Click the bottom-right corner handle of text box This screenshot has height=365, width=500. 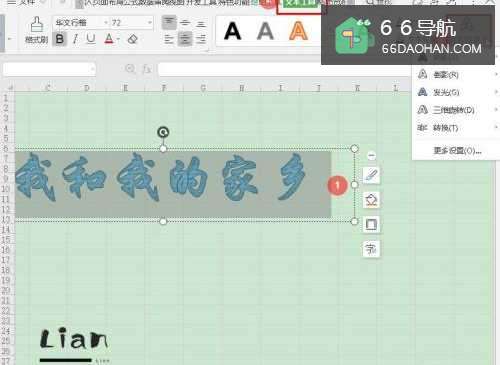pos(355,221)
